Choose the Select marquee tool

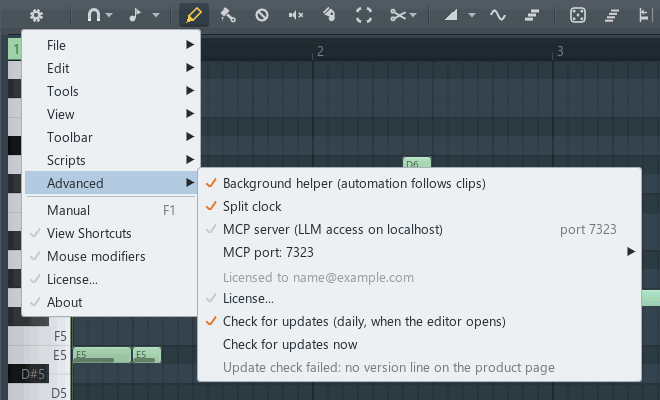[364, 15]
